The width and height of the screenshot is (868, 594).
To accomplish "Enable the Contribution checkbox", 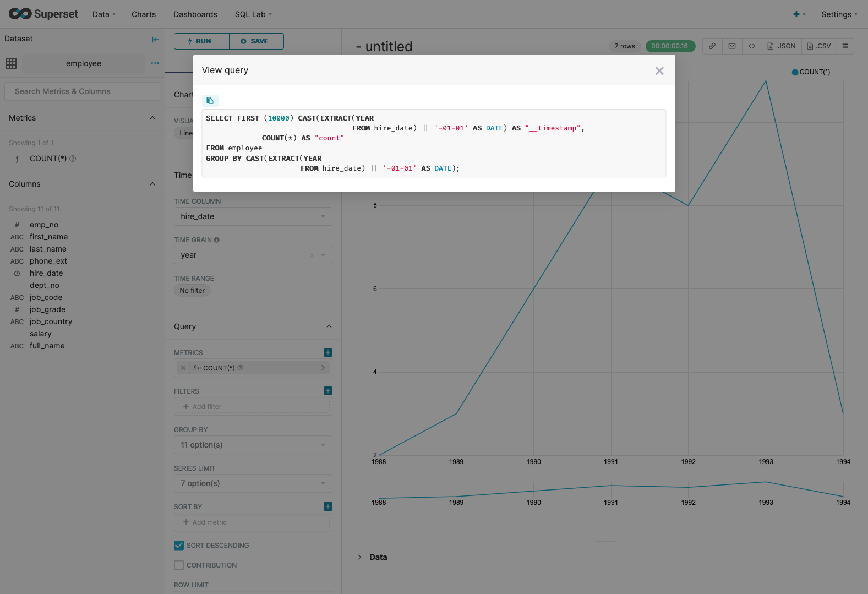I will pos(179,565).
